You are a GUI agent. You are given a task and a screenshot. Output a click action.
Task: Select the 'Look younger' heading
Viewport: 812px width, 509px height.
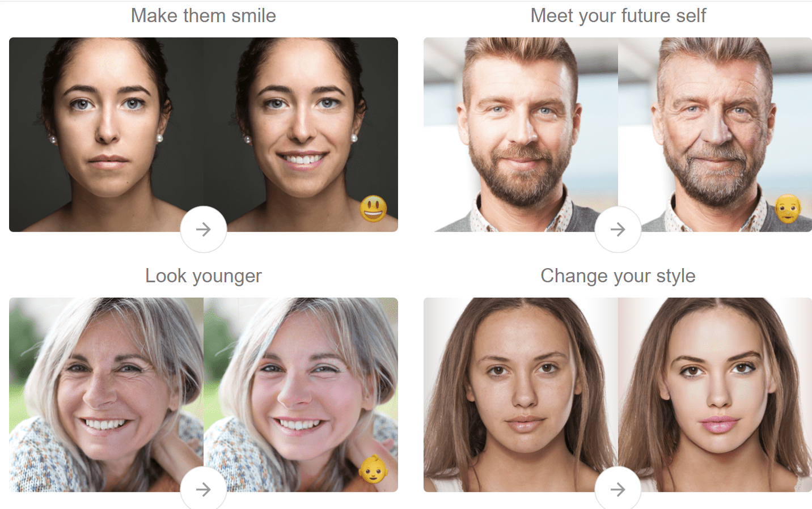[x=204, y=276]
